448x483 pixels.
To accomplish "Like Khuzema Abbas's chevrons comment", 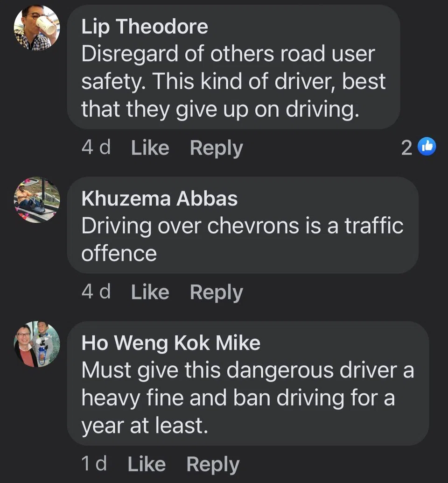I will click(x=150, y=292).
